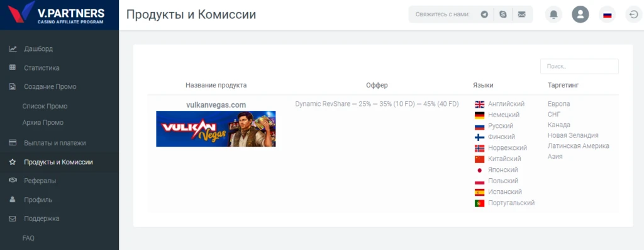Click the logout arrow icon
This screenshot has width=644, height=250.
tap(633, 15)
